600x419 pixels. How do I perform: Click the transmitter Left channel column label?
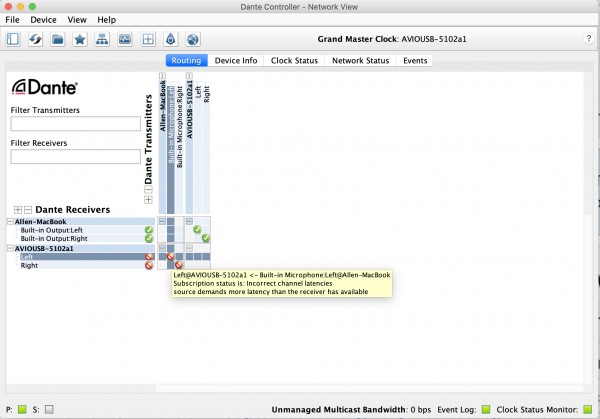click(x=198, y=92)
